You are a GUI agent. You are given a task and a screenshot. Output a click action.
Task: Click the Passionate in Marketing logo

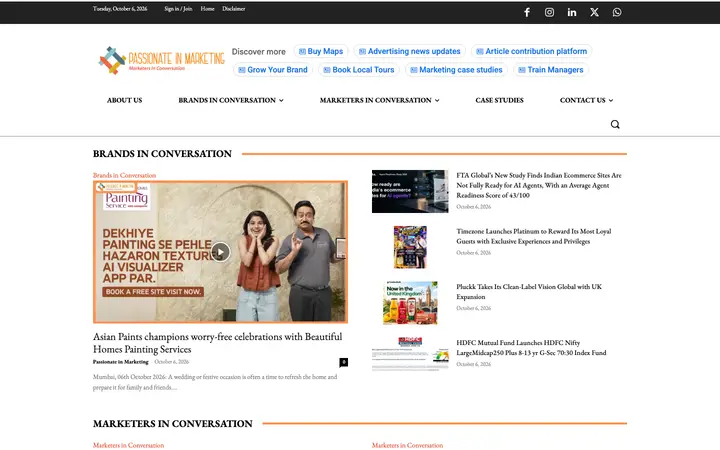tap(161, 60)
